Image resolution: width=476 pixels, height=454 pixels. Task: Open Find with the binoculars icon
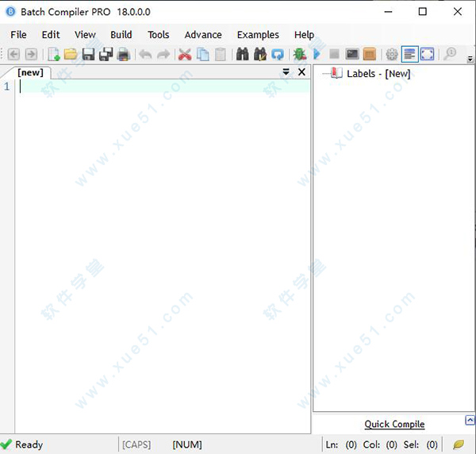coord(242,54)
